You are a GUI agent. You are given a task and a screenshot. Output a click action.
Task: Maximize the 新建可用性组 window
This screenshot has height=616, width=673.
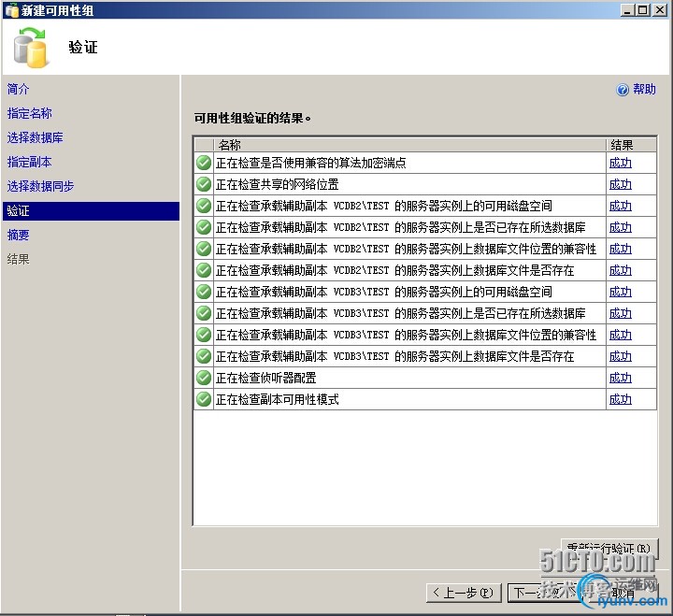pyautogui.click(x=643, y=10)
